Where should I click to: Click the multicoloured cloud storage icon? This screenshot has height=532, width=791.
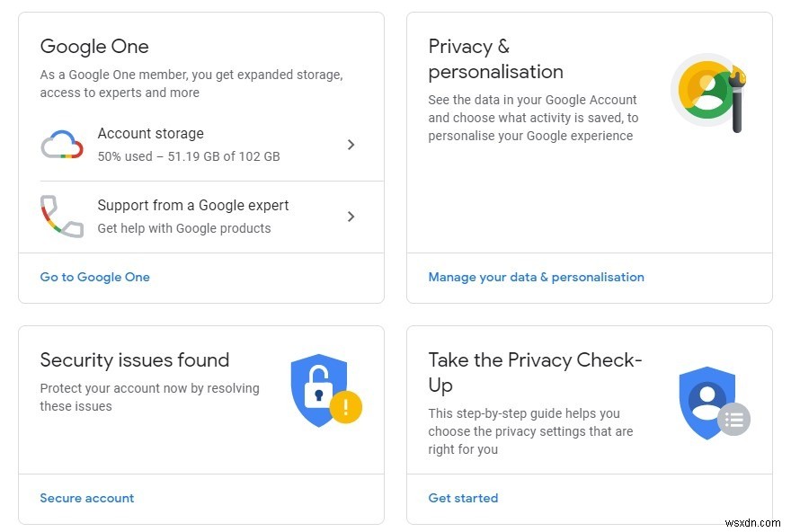tap(61, 145)
